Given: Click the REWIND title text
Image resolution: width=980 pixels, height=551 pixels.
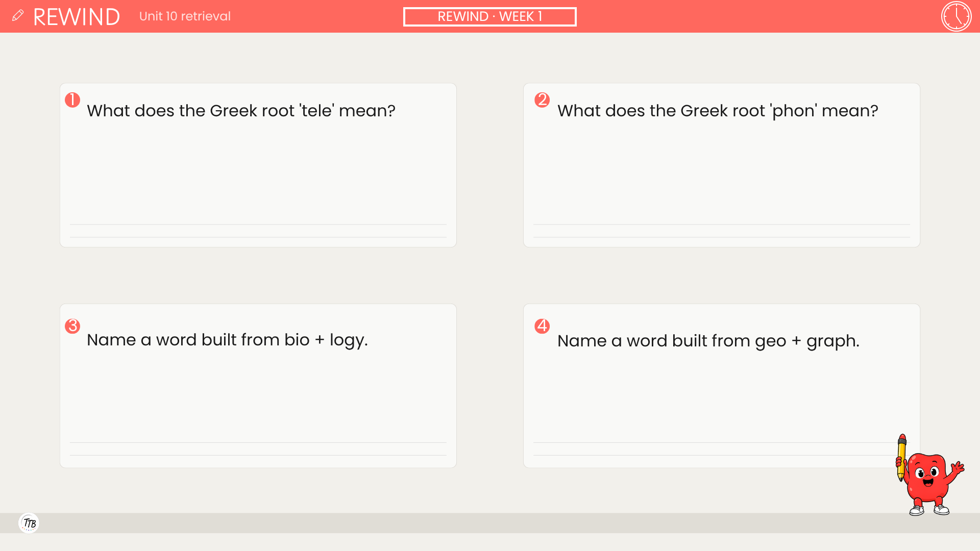Looking at the screenshot, I should tap(77, 17).
